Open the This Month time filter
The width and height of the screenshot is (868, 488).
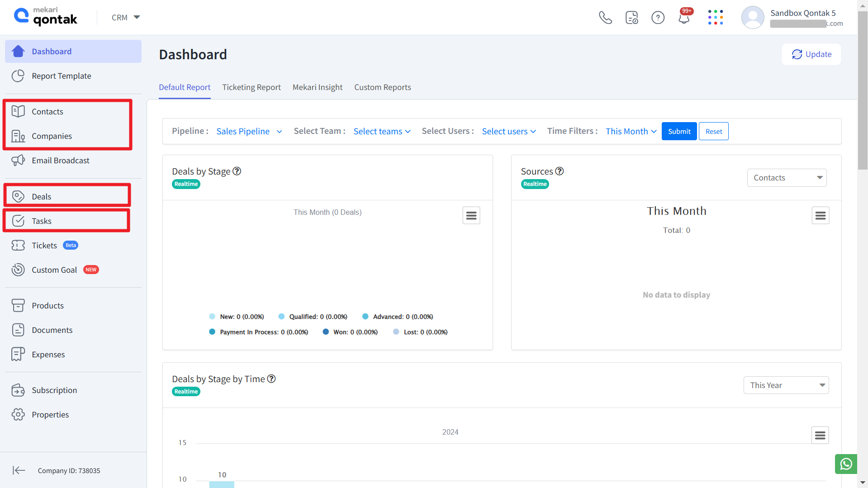(631, 131)
